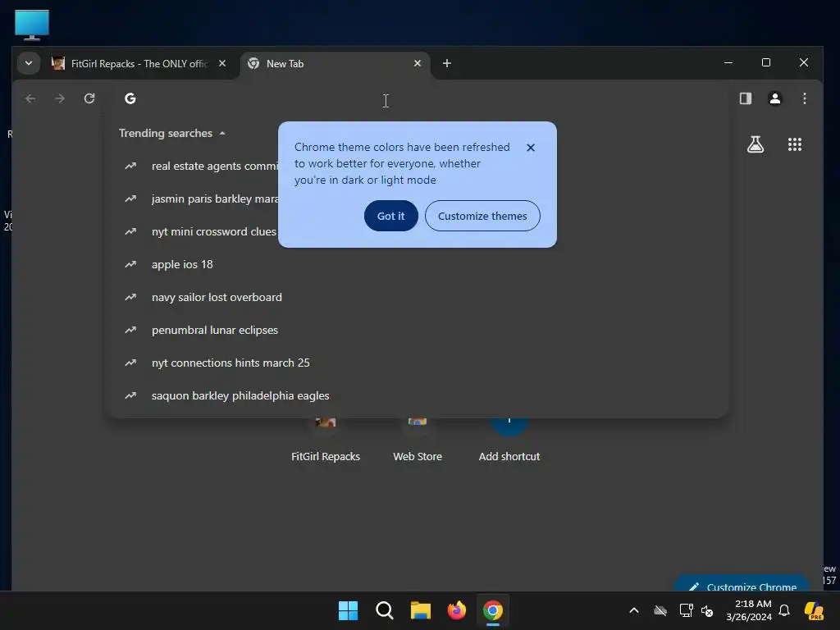Viewport: 840px width, 630px height.
Task: Click the network display tray icon
Action: pos(686,610)
